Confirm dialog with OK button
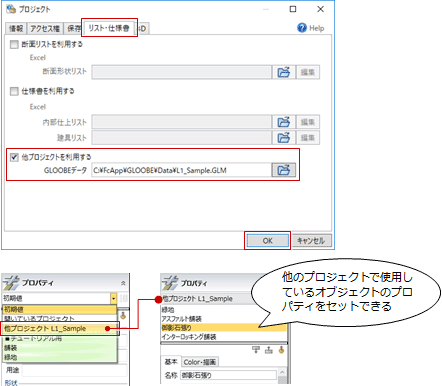Viewport: 442px width, 386px height. tap(268, 241)
